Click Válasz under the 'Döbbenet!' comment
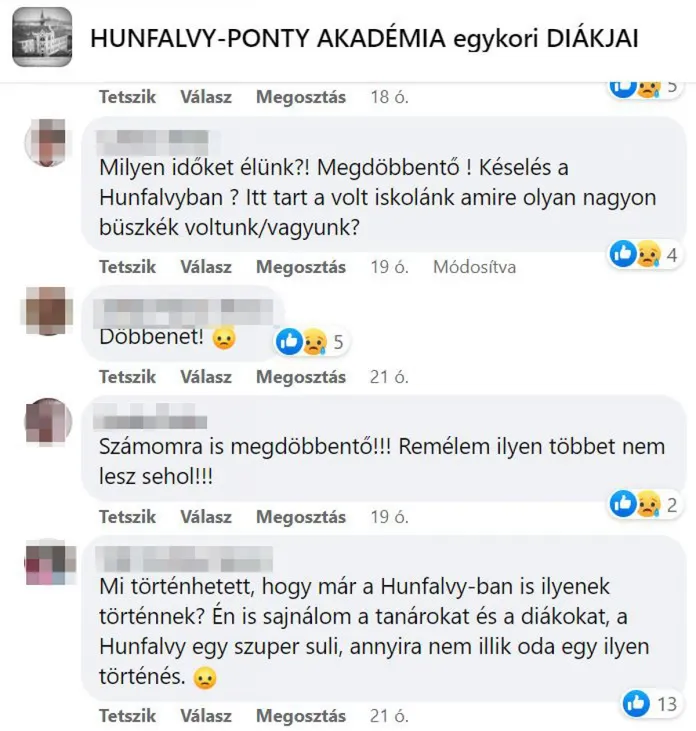This screenshot has height=731, width=696. [x=206, y=377]
